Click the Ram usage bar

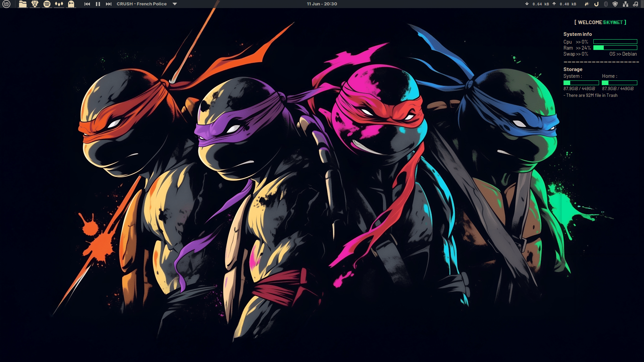click(615, 48)
